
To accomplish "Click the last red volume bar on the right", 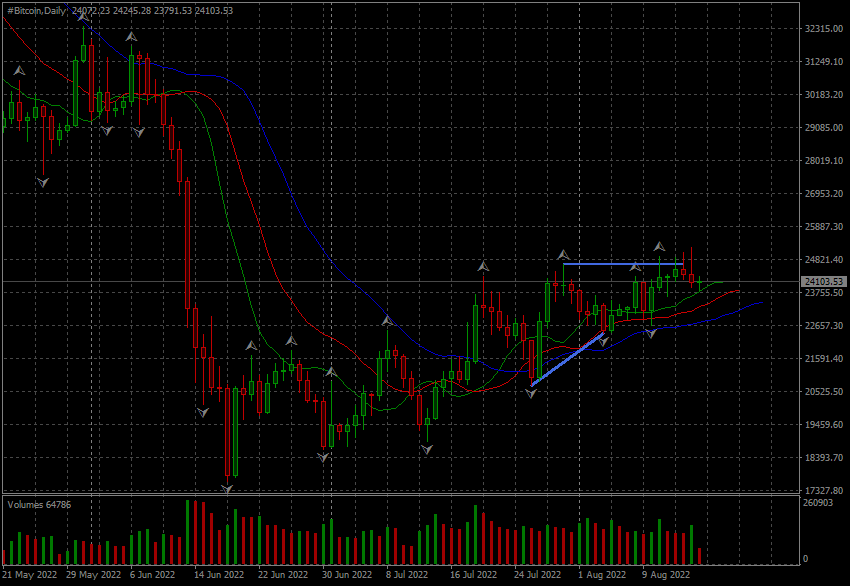I will (699, 555).
